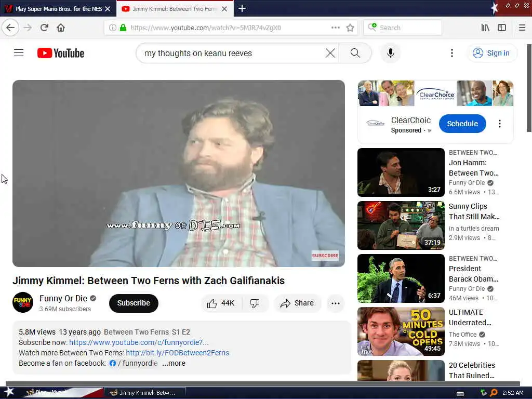Click the orange magnifier tray icon
This screenshot has height=399, width=532.
pos(494,393)
